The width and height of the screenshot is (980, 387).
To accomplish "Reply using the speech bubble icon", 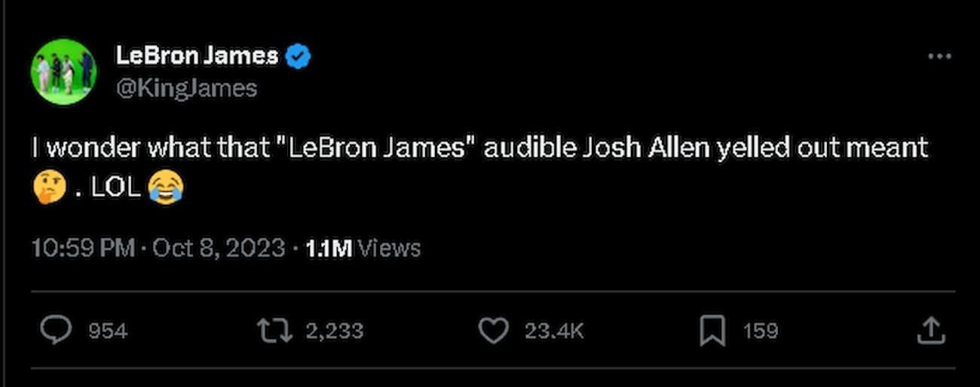I will click(57, 331).
